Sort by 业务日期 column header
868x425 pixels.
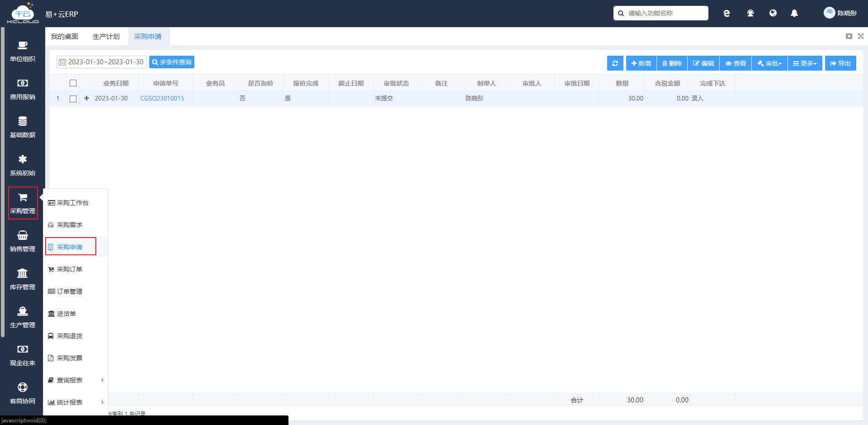tap(116, 83)
